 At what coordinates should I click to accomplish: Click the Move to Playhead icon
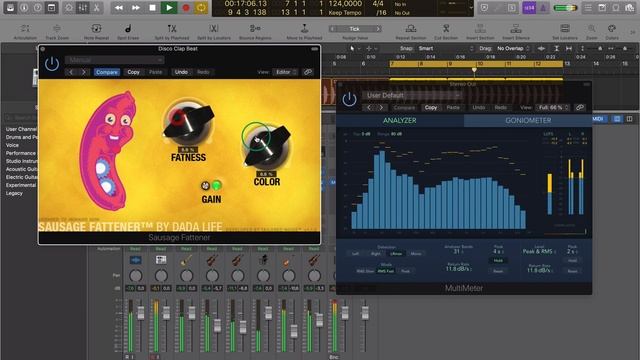point(304,28)
